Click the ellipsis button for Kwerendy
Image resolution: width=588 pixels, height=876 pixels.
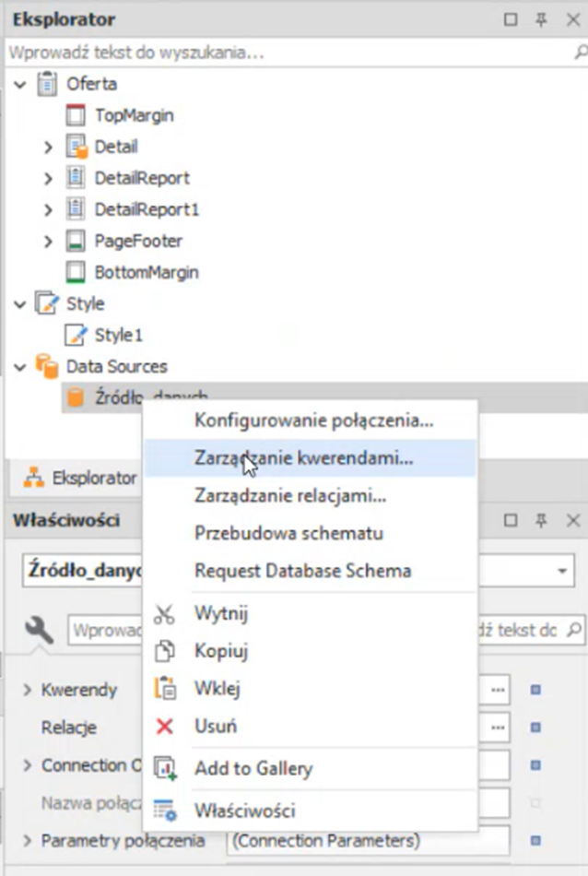499,690
